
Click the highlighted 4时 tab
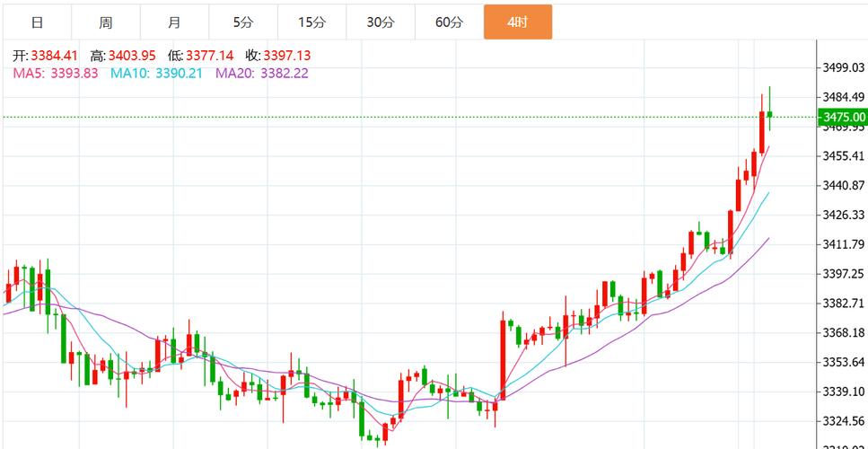click(517, 22)
